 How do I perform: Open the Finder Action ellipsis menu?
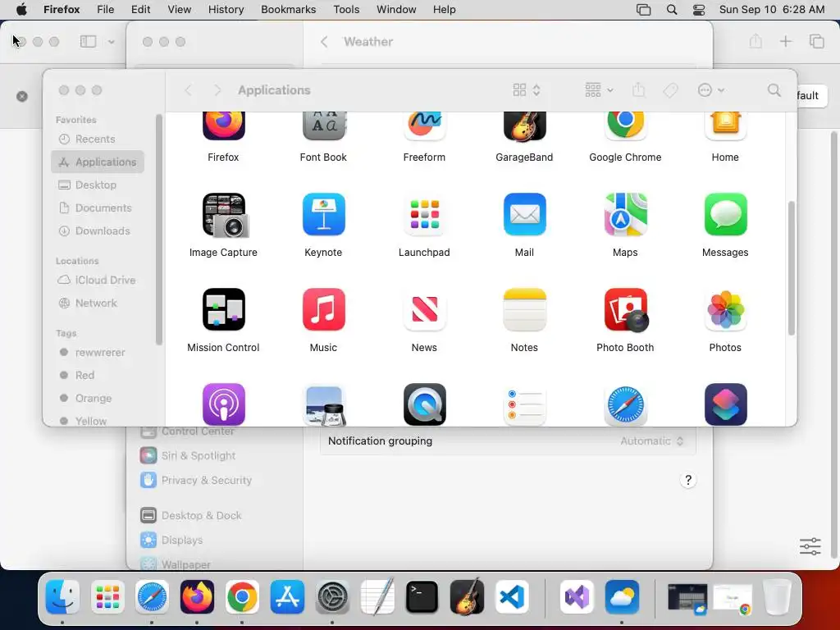click(711, 90)
